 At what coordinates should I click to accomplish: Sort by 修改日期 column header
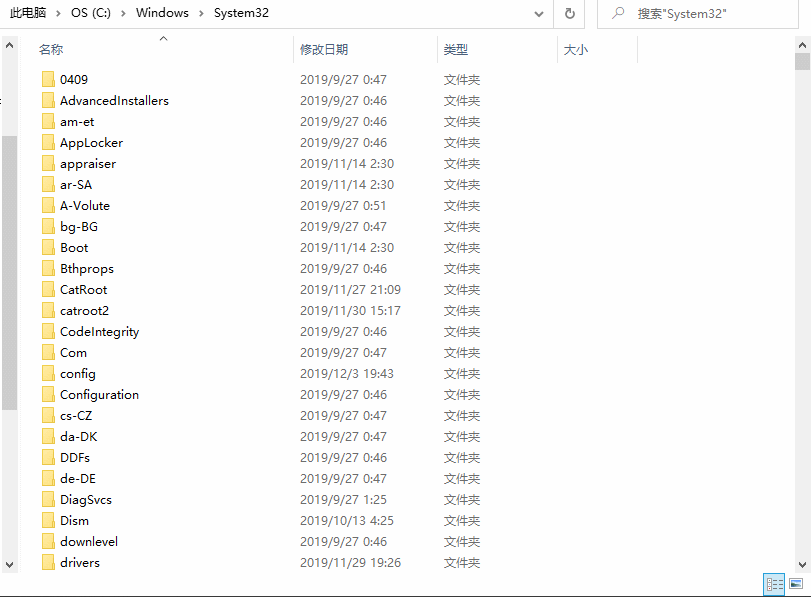coord(324,50)
